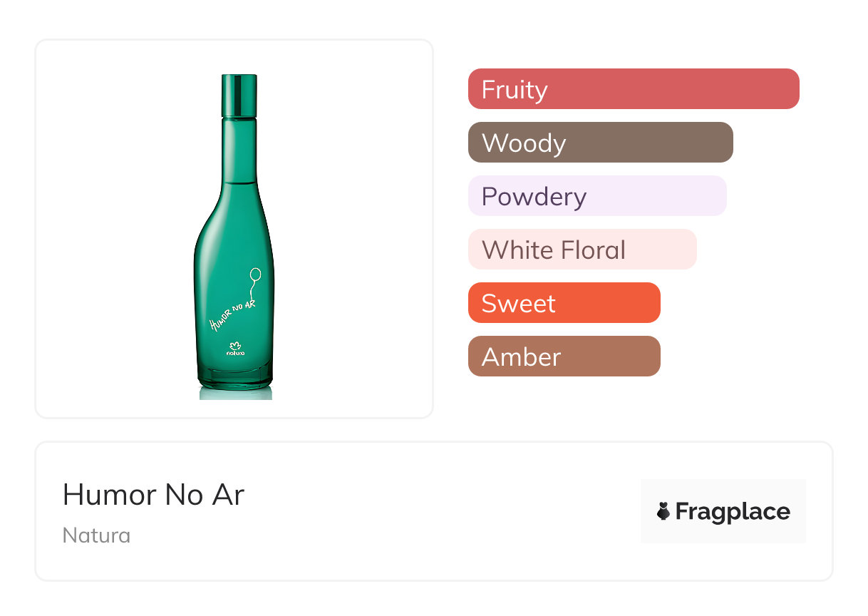Select the Woody accord bar

[600, 143]
